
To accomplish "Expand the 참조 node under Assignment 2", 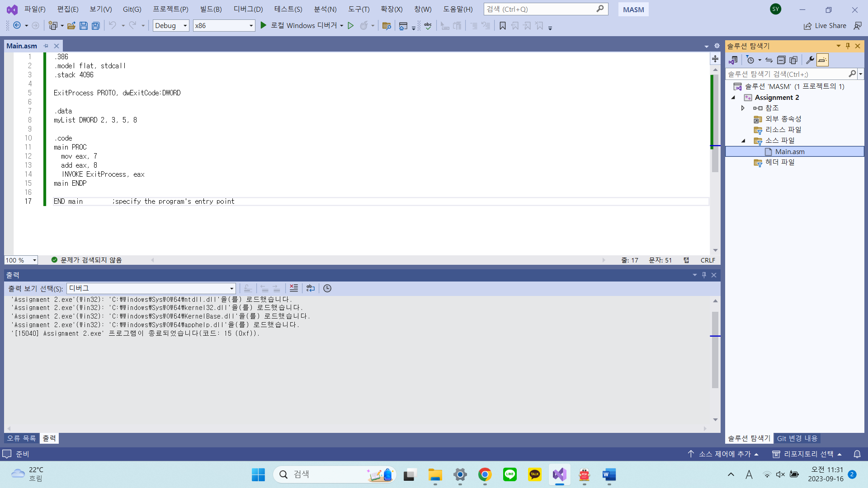I will click(742, 108).
